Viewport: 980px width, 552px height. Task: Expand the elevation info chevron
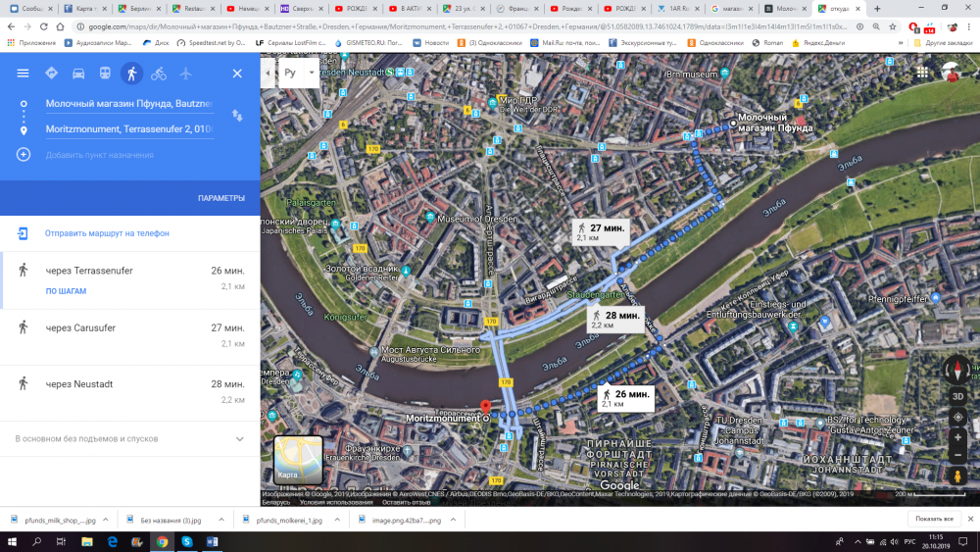point(240,439)
